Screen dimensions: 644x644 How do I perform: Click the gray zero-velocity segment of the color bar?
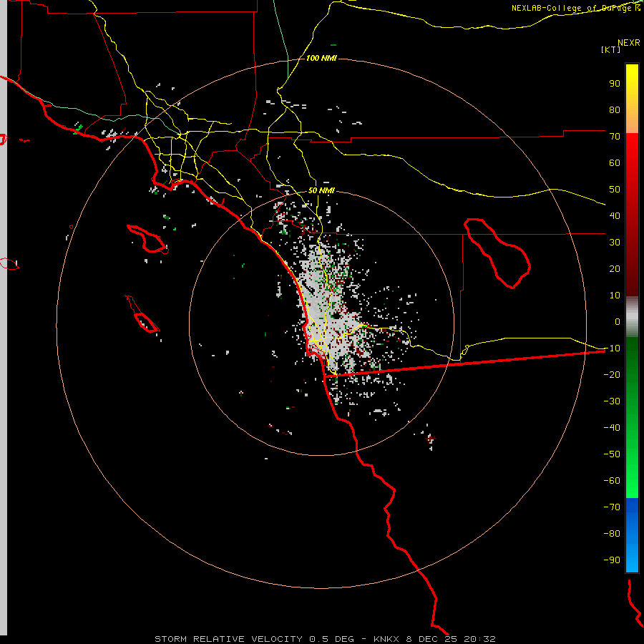pyautogui.click(x=632, y=317)
